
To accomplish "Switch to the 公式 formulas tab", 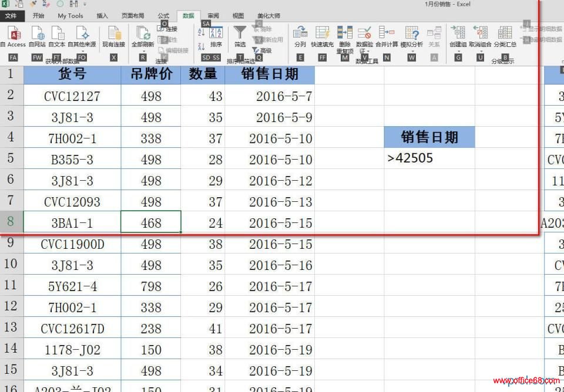I will point(163,16).
